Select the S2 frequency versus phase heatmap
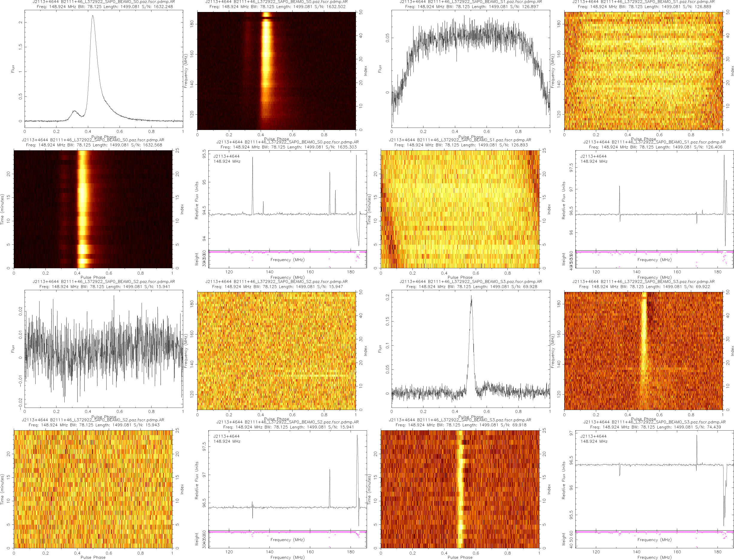The height and width of the screenshot is (560, 734). 276,351
